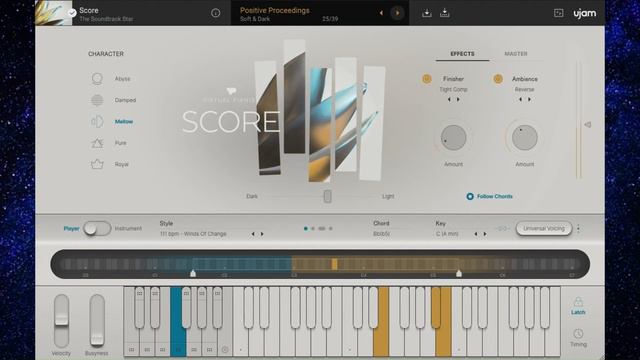The height and width of the screenshot is (360, 640).
Task: Load the previous preset with the left arrow
Action: [x=381, y=13]
